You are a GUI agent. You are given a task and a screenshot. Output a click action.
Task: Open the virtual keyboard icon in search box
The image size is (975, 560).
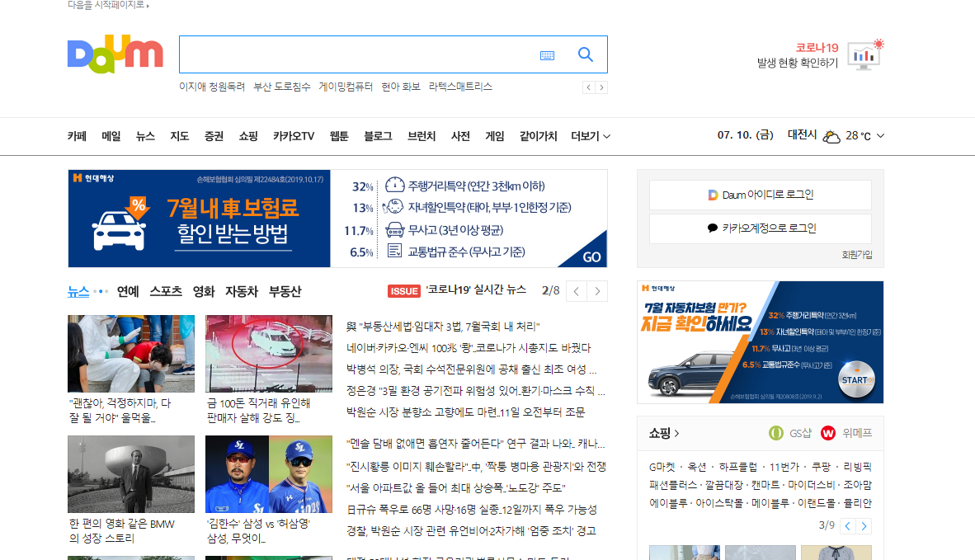point(547,55)
